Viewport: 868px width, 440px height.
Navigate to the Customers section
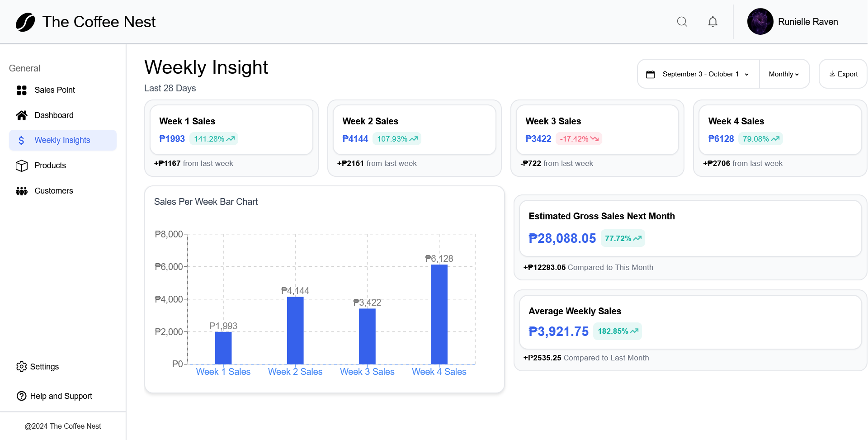pyautogui.click(x=54, y=190)
